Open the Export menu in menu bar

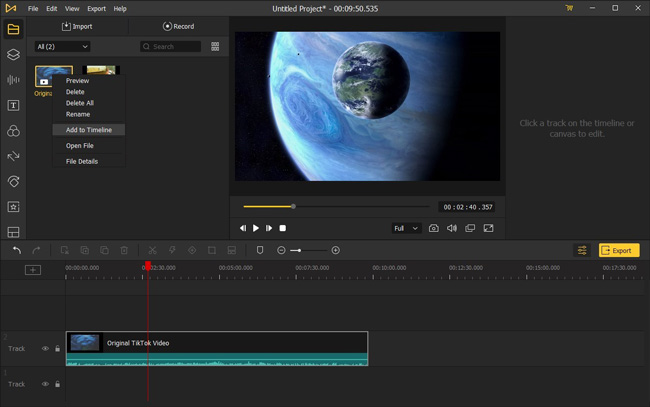96,8
